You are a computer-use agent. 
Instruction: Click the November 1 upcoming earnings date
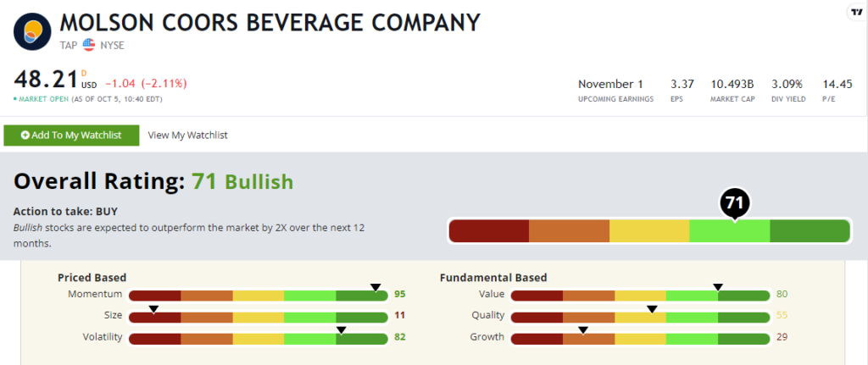[x=610, y=85]
